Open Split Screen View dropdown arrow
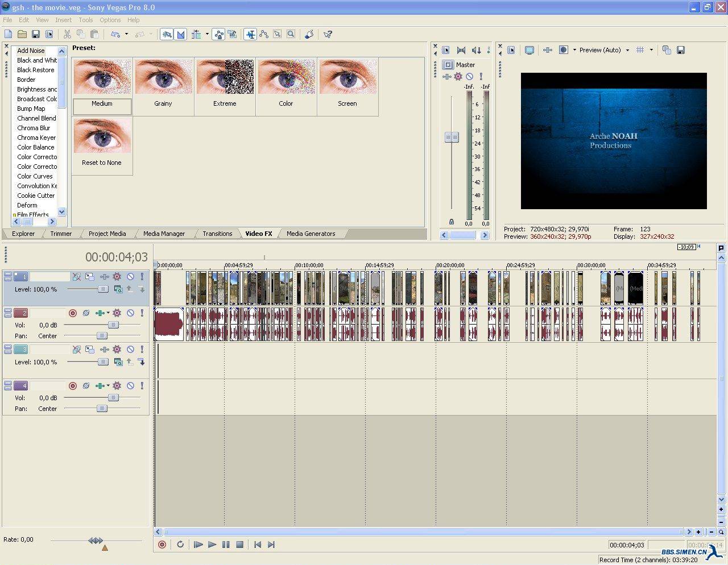Image resolution: width=728 pixels, height=565 pixels. click(574, 50)
